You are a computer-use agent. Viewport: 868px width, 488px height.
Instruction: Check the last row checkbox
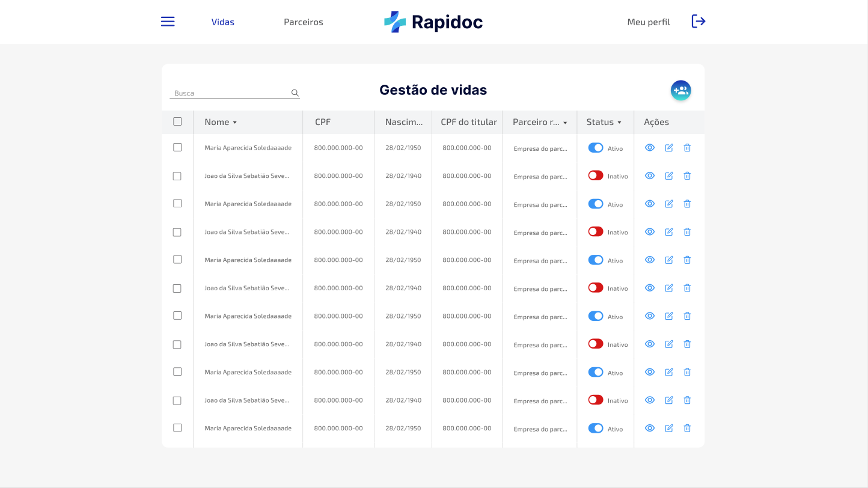(177, 428)
